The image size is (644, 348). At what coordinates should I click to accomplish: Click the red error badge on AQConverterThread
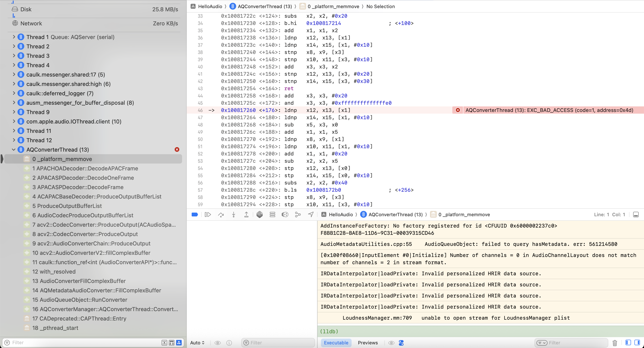[x=177, y=149]
